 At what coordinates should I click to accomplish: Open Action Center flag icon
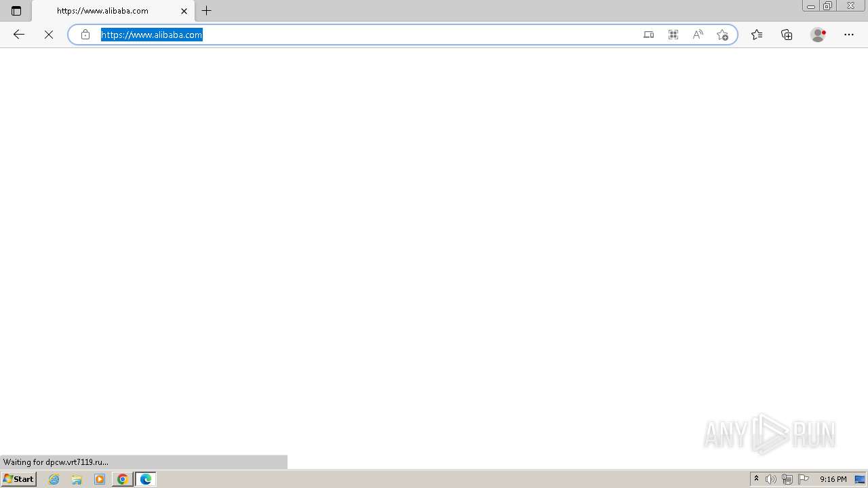click(x=804, y=479)
